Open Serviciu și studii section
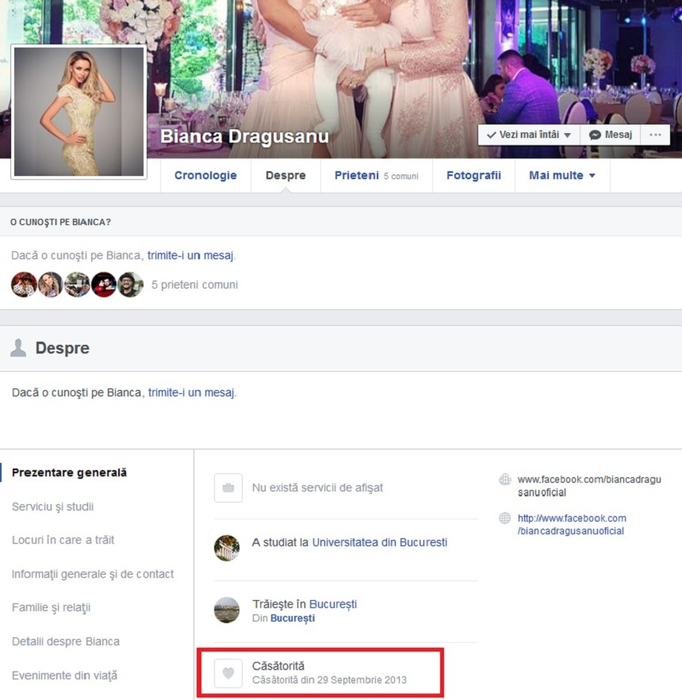682x700 pixels. pos(53,507)
